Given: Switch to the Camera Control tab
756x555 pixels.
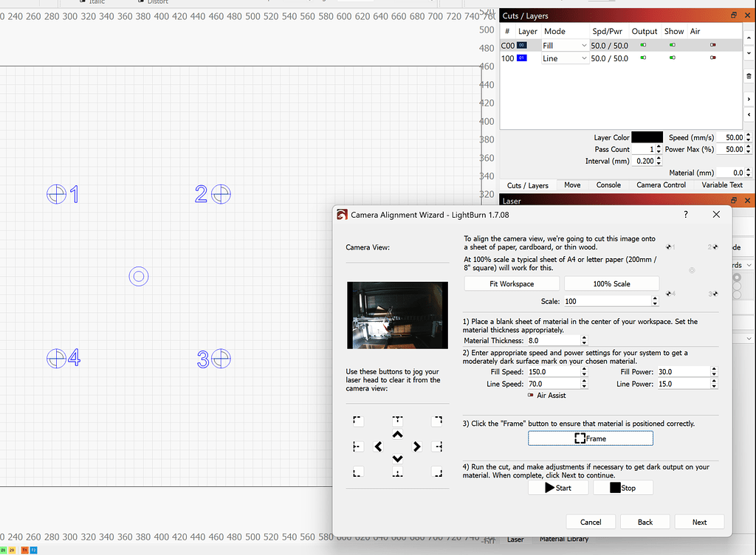Looking at the screenshot, I should (661, 185).
